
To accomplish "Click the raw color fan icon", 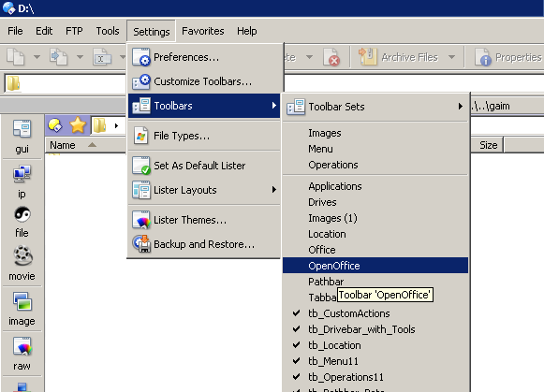I will [x=22, y=346].
